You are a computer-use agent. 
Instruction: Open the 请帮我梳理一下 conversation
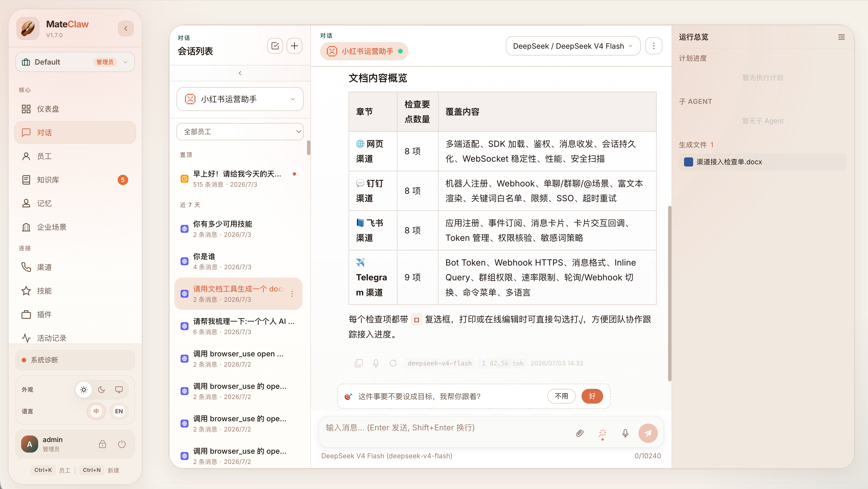pyautogui.click(x=238, y=326)
